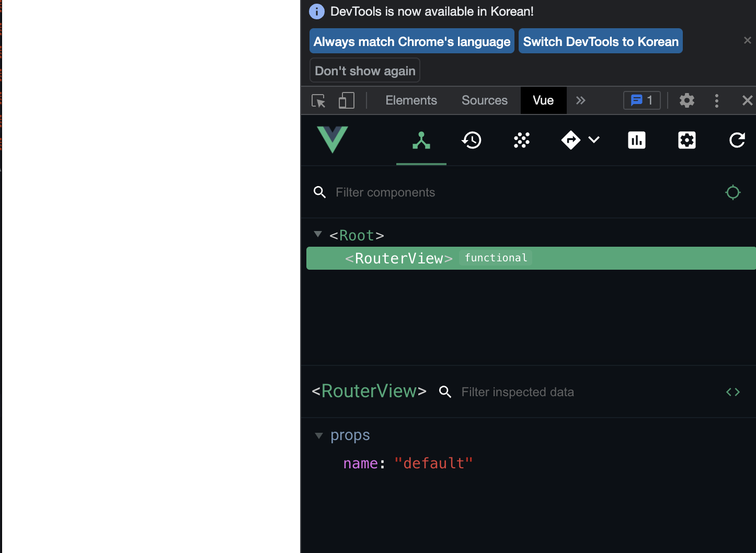Dismiss the language notification bar
The height and width of the screenshot is (553, 756).
click(x=748, y=40)
